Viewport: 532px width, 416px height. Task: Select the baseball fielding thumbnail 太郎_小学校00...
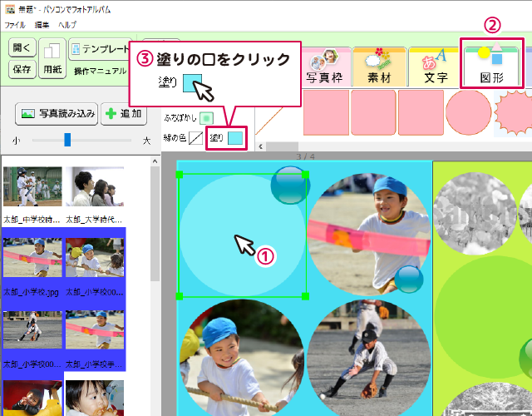[32, 329]
